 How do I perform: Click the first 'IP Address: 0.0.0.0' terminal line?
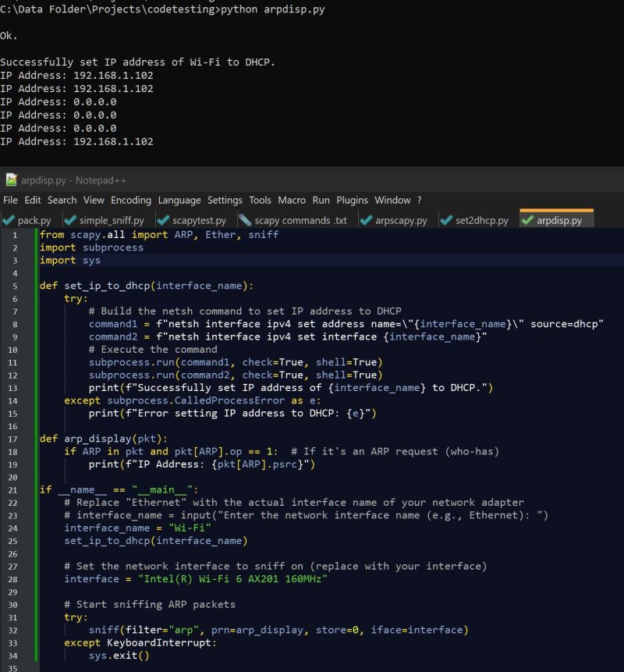coord(58,102)
